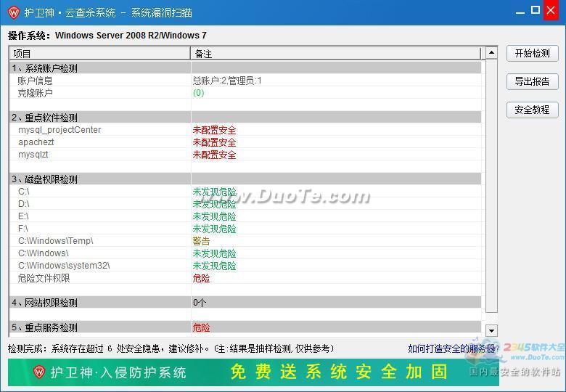This screenshot has height=392, width=566.
Task: Open 安全教程 tutorial button
Action: (532, 110)
